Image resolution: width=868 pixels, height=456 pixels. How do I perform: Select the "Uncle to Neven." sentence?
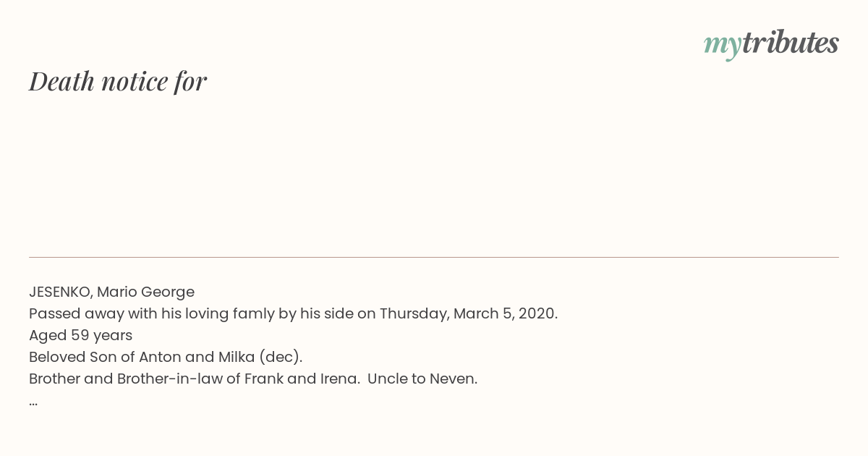click(422, 379)
